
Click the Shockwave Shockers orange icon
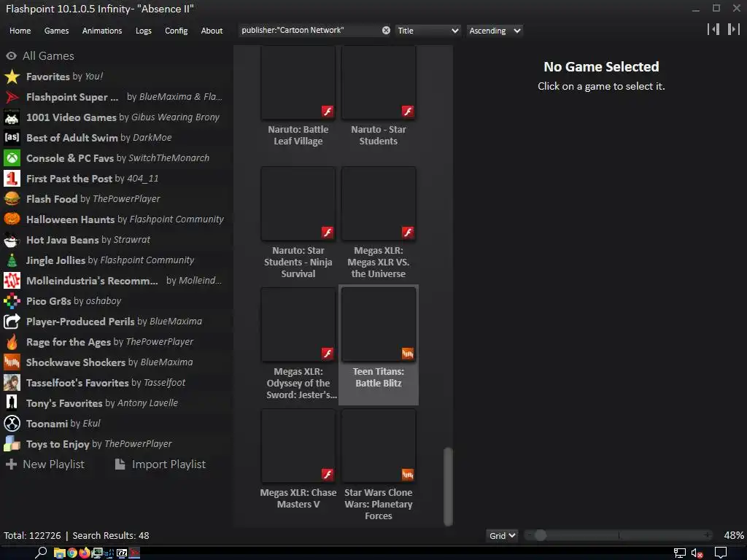click(12, 362)
